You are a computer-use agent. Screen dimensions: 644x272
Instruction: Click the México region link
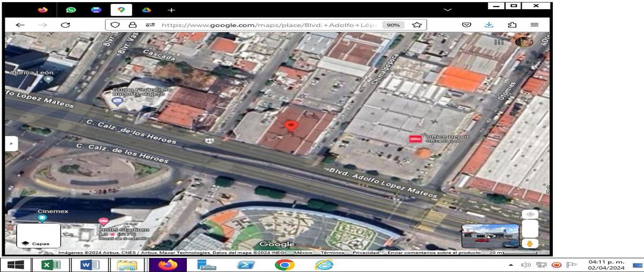pos(303,253)
